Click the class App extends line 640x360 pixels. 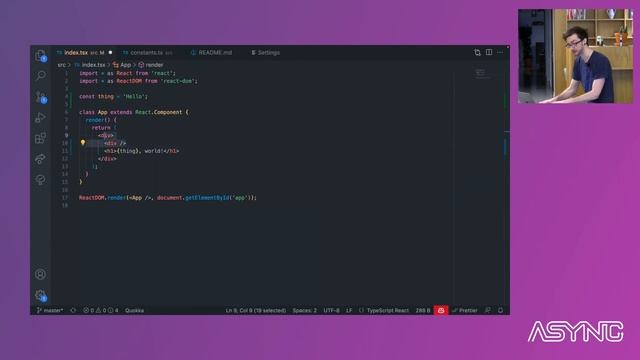click(134, 112)
